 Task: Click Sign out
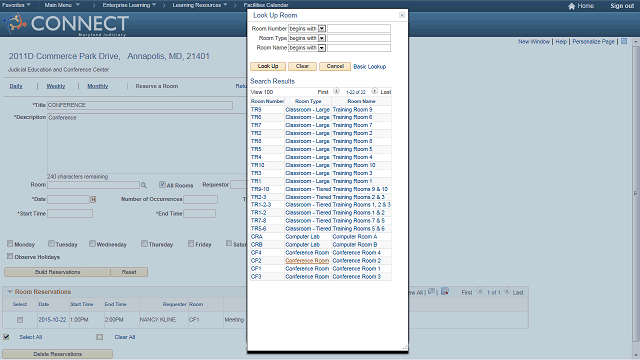(x=622, y=6)
